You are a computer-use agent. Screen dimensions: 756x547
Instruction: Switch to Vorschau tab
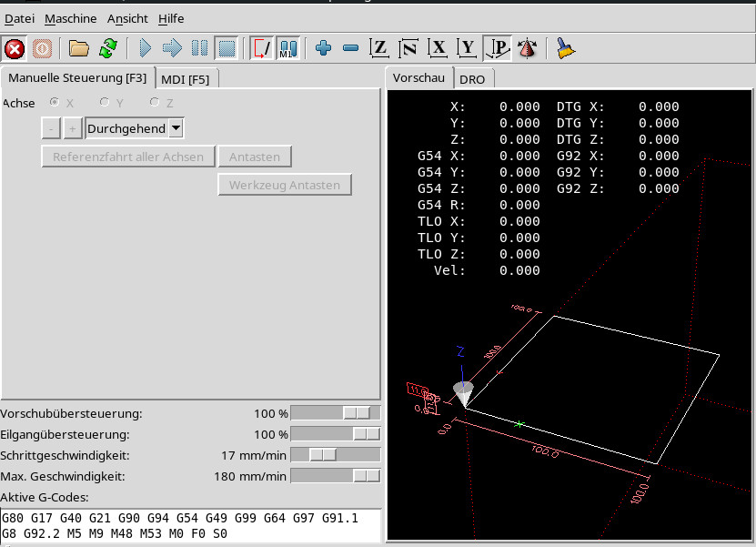point(418,77)
